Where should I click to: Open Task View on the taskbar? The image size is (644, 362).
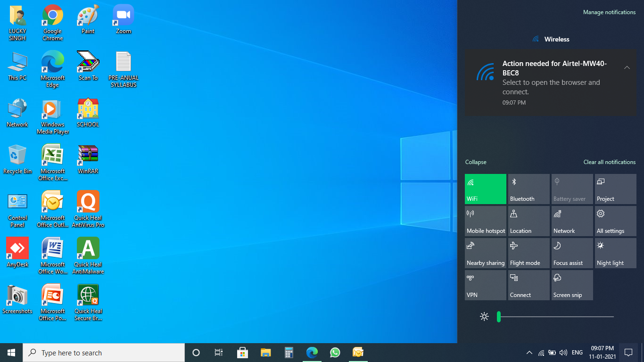point(219,353)
